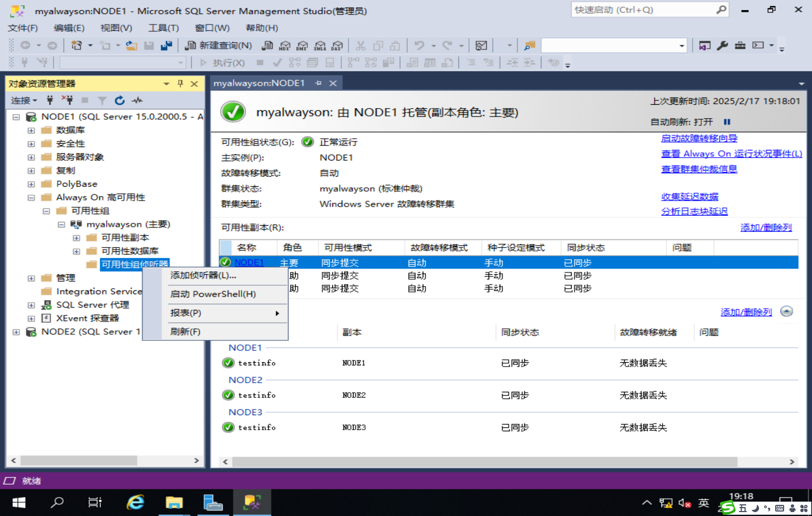Click the Open File folder icon
The width and height of the screenshot is (812, 516).
pos(132,46)
